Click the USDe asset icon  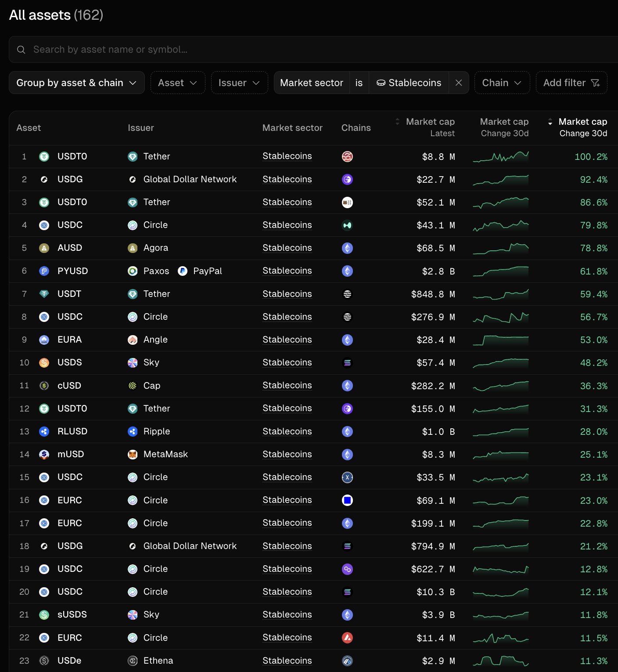(x=44, y=661)
